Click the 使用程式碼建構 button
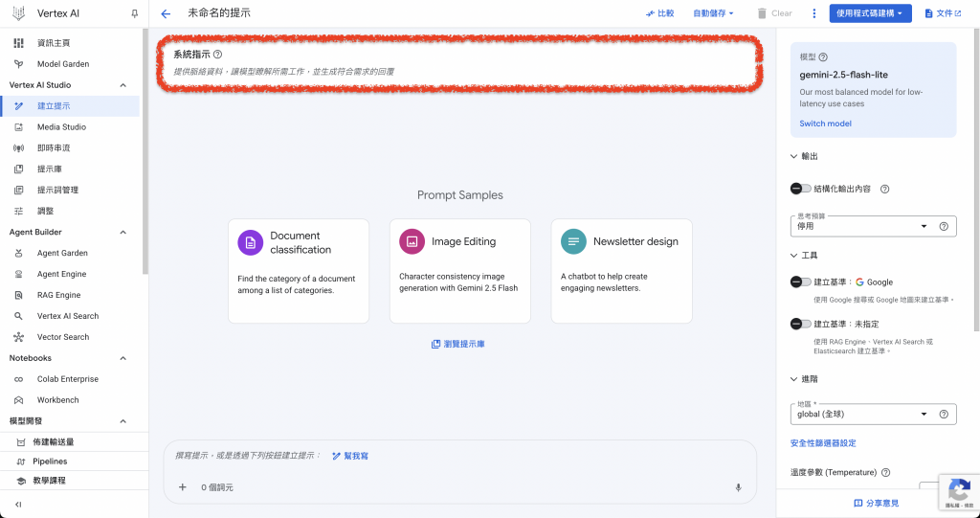980x518 pixels. [x=870, y=13]
